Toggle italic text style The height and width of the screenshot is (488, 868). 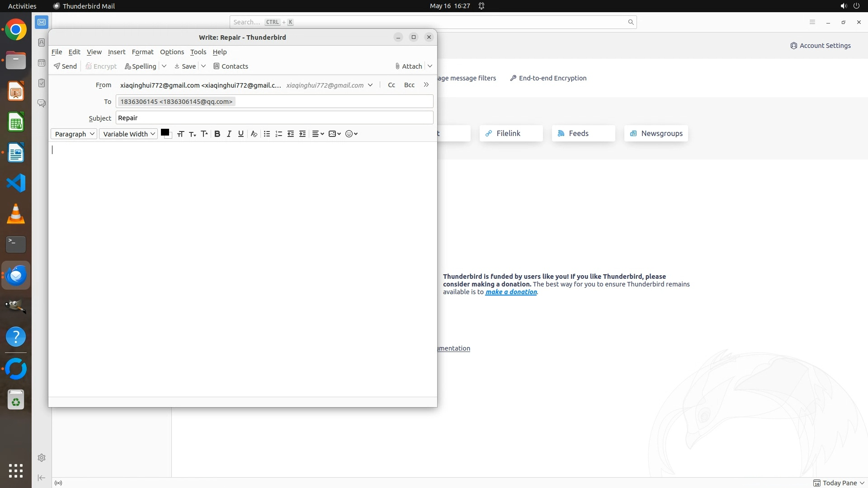click(x=229, y=134)
